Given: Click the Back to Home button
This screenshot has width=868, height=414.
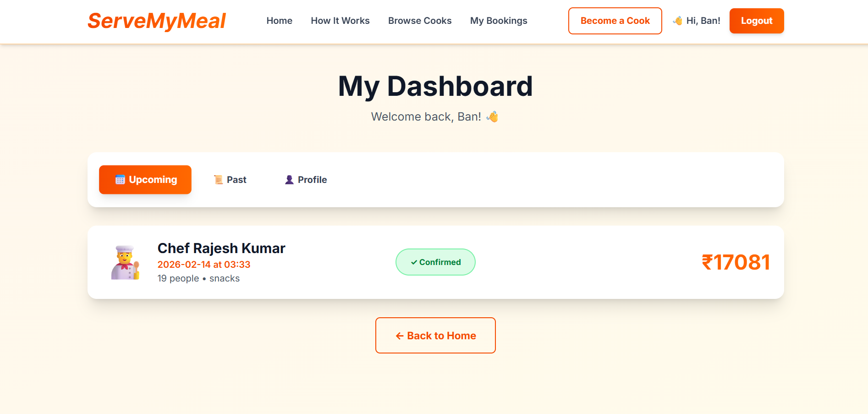Looking at the screenshot, I should (x=435, y=335).
